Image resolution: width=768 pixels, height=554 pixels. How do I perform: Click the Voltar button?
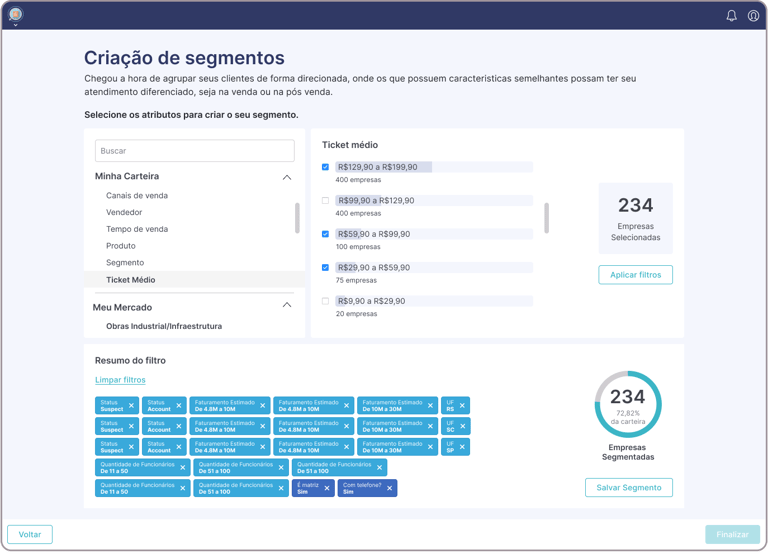coord(30,534)
